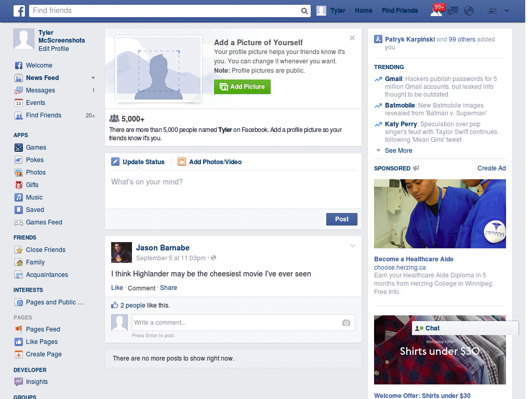Click the Pokes app icon

19,160
